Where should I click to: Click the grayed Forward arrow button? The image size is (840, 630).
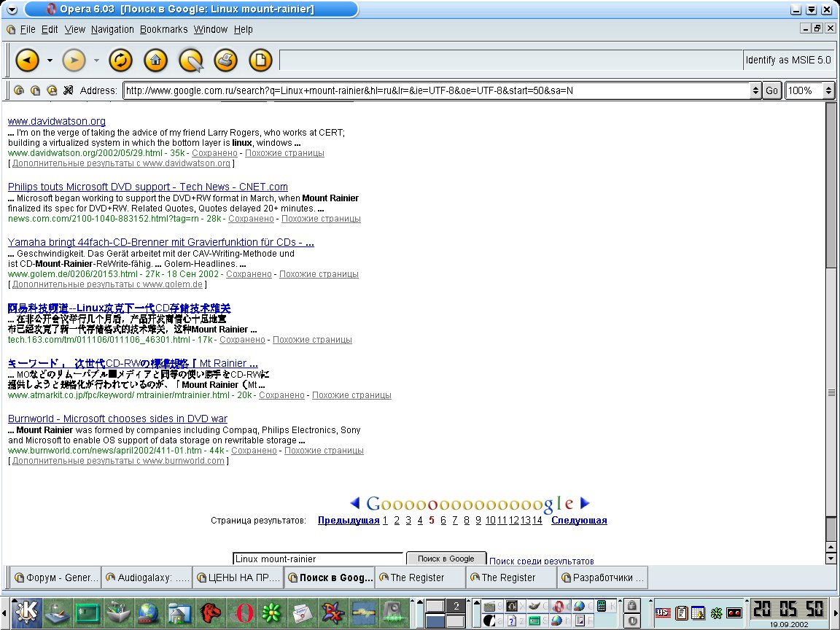coord(74,60)
